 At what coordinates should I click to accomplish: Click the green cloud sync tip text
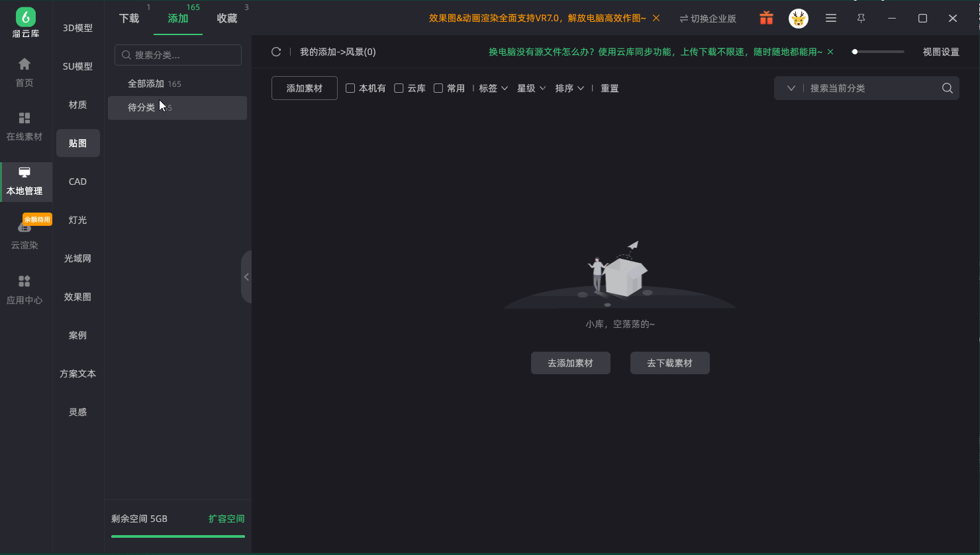coord(656,52)
